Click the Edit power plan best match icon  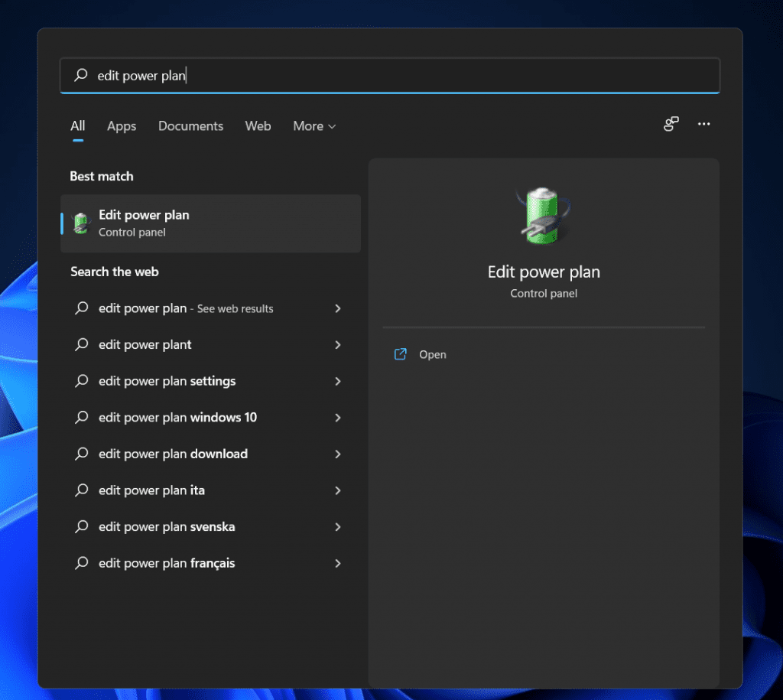80,223
